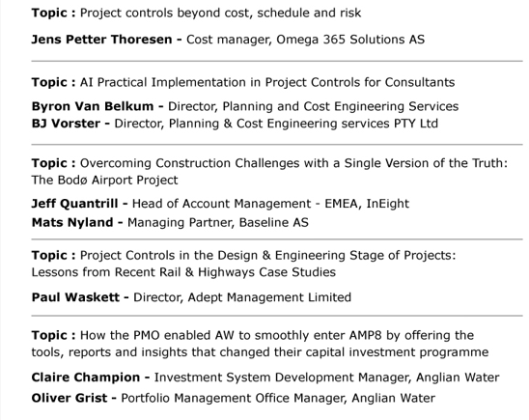This screenshot has height=420, width=529.
Task: Click 'Planning & Cost Engineering services PTY Ltd'
Action: coord(303,124)
